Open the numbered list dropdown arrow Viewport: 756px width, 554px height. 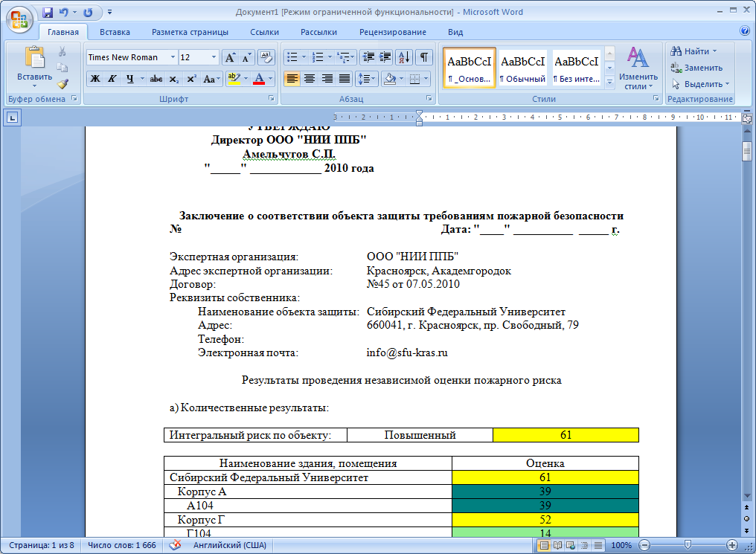point(330,57)
